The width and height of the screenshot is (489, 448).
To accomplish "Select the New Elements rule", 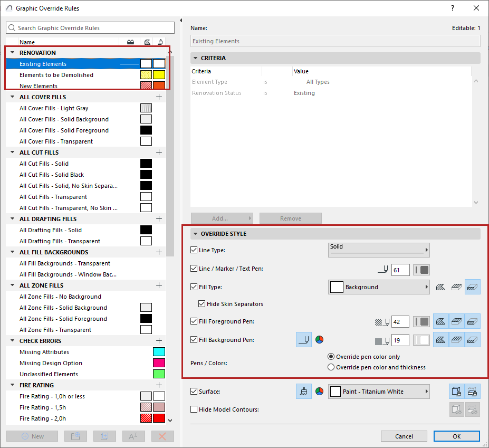I will pos(86,86).
